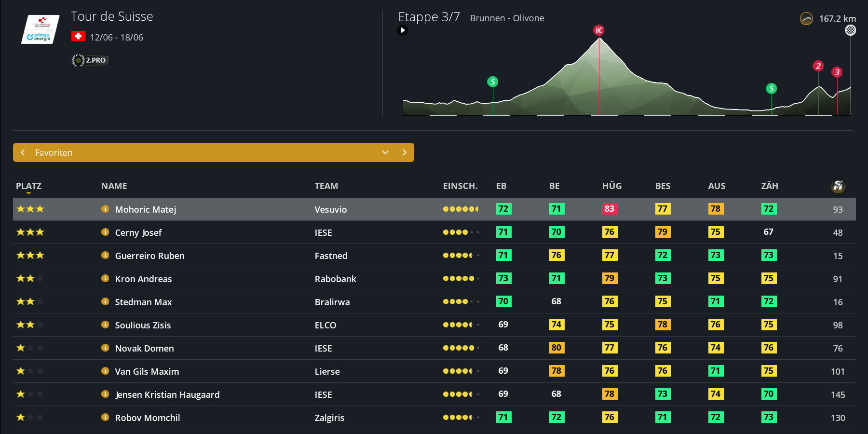The image size is (868, 434).
Task: Click the info icon next to Mohoric Matej
Action: (105, 209)
